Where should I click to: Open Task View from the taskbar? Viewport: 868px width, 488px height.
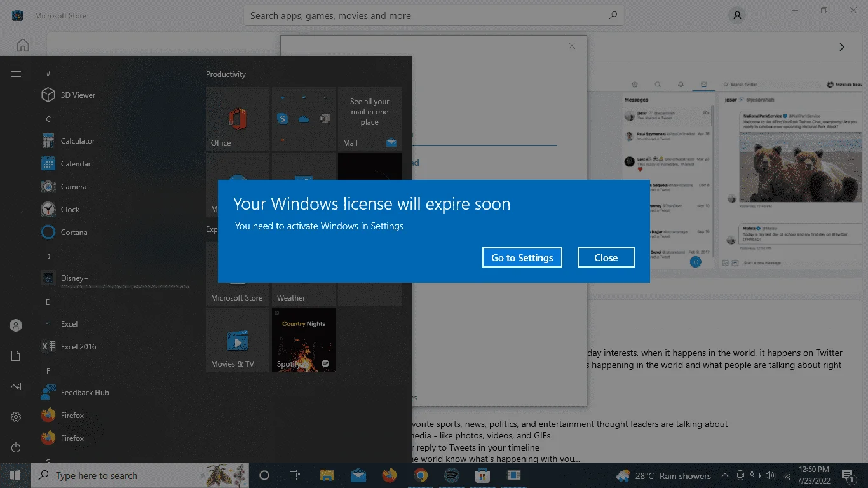click(295, 475)
